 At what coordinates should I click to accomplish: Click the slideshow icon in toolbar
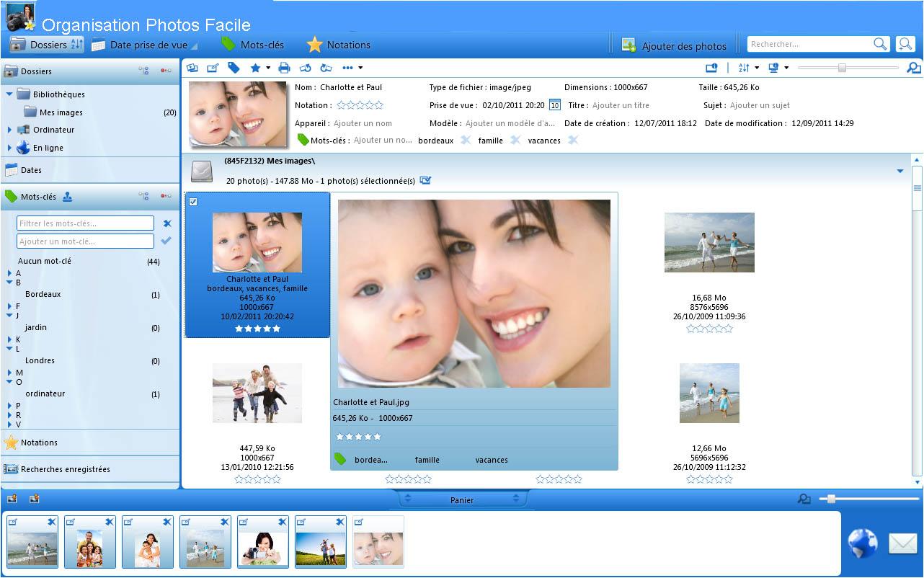[x=192, y=68]
